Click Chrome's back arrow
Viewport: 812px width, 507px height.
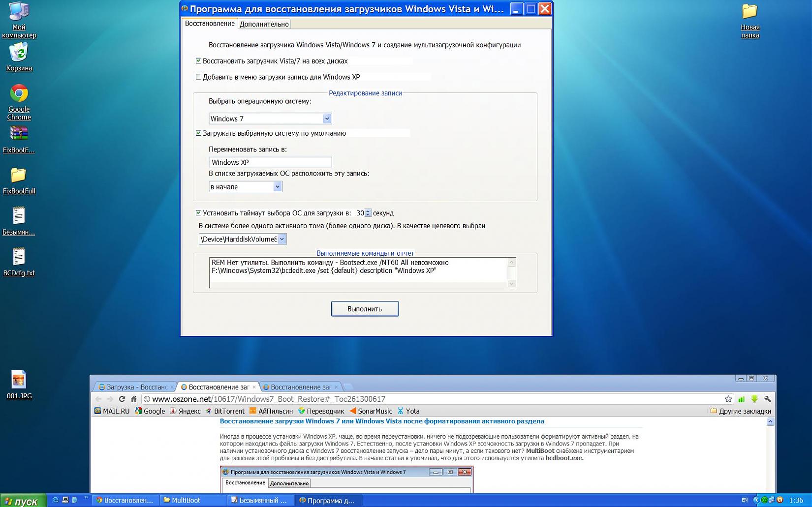click(x=98, y=399)
